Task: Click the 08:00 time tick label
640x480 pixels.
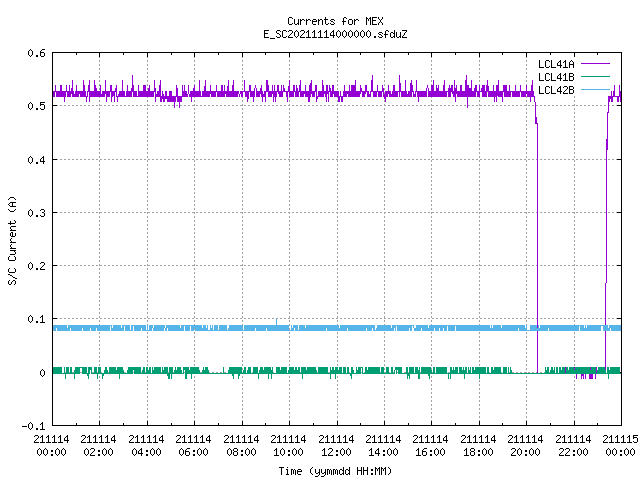Action: [x=241, y=446]
